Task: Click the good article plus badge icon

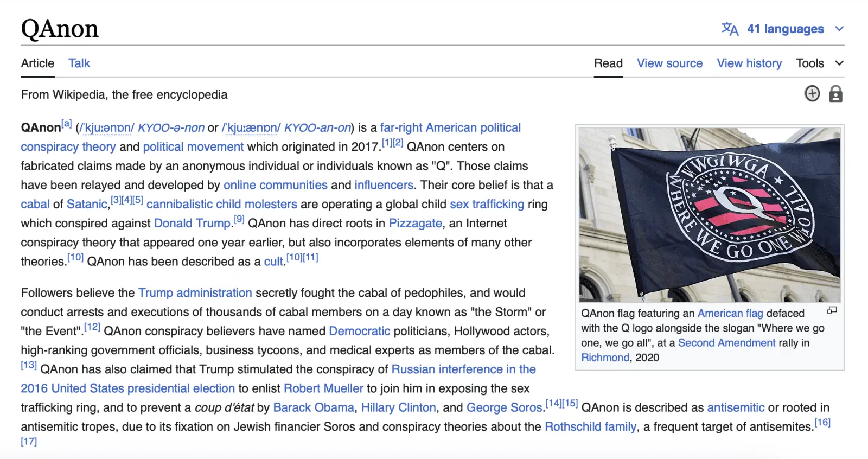Action: point(812,94)
